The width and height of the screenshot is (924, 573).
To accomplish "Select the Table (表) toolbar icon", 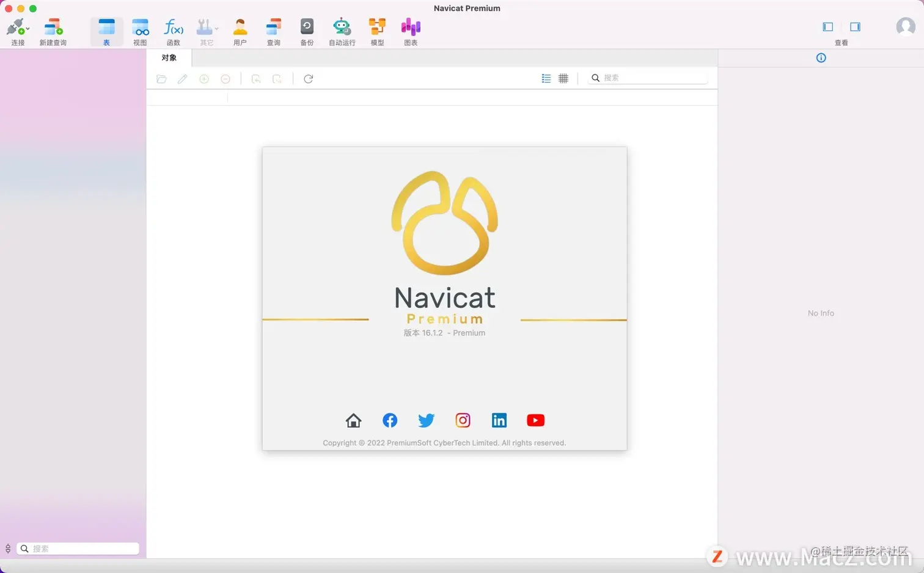I will point(106,27).
